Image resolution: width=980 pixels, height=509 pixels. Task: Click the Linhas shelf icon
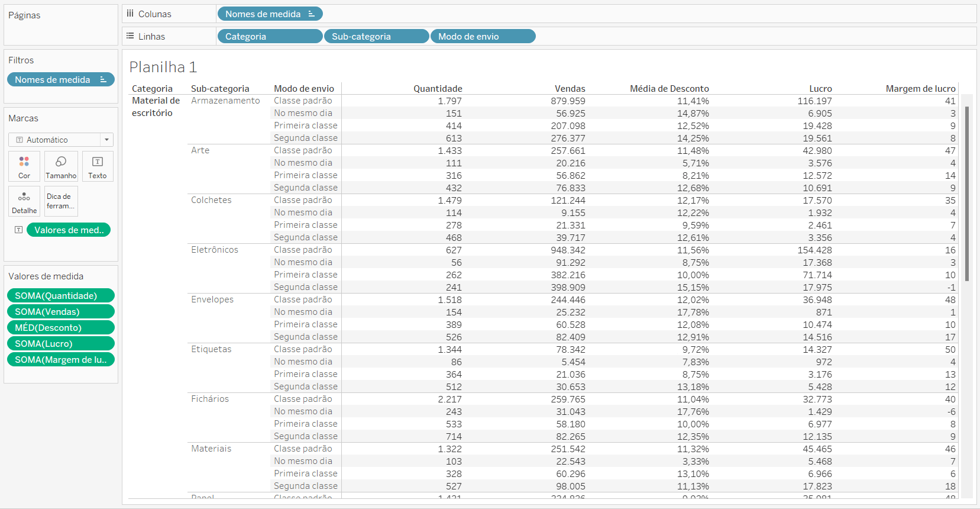130,36
